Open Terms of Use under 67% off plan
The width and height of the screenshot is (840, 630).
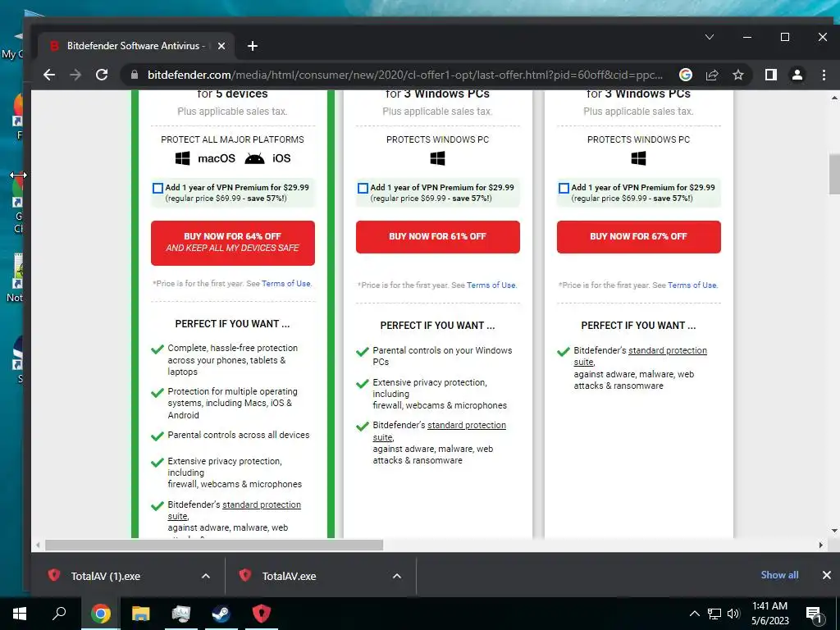692,285
